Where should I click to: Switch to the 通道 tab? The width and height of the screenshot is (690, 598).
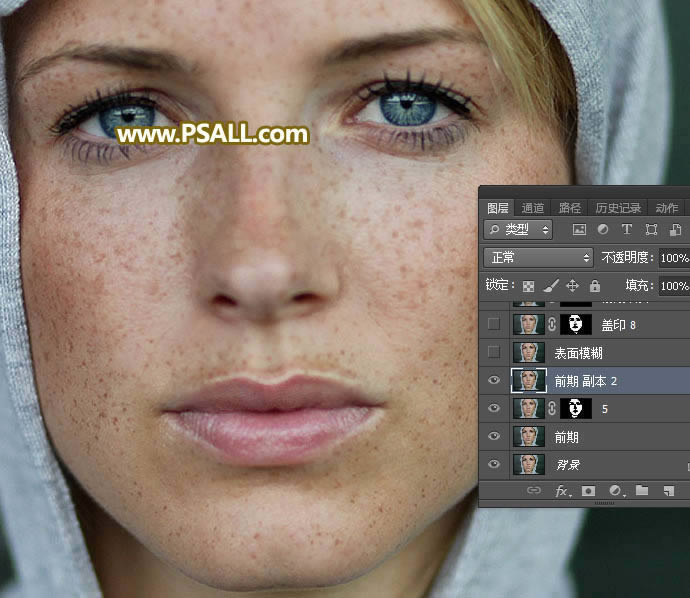[533, 208]
